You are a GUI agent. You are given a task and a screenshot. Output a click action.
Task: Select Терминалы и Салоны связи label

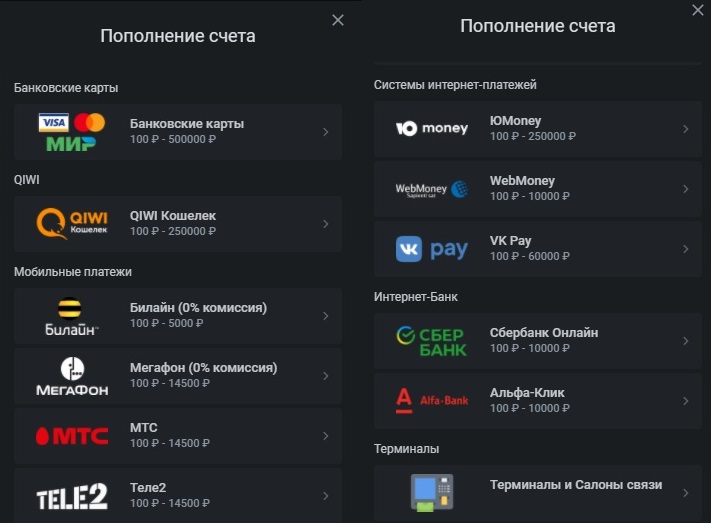tap(575, 485)
